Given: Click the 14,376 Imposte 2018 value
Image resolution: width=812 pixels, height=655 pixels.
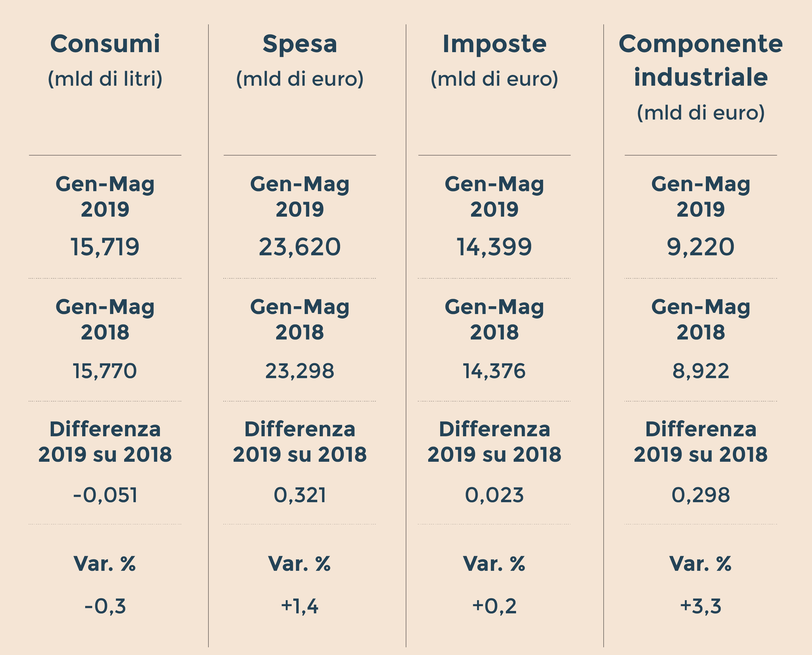Looking at the screenshot, I should pyautogui.click(x=494, y=371).
